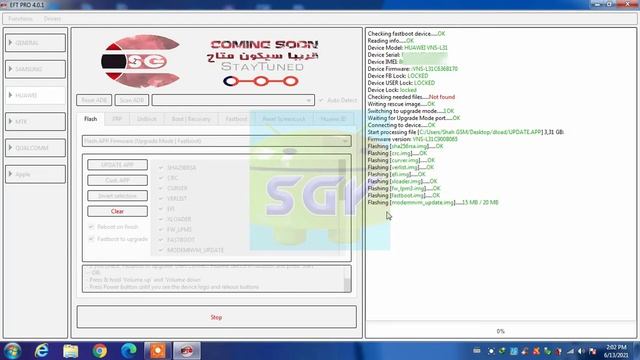Switch to the Flash tab
The width and height of the screenshot is (640, 360).
coord(91,119)
